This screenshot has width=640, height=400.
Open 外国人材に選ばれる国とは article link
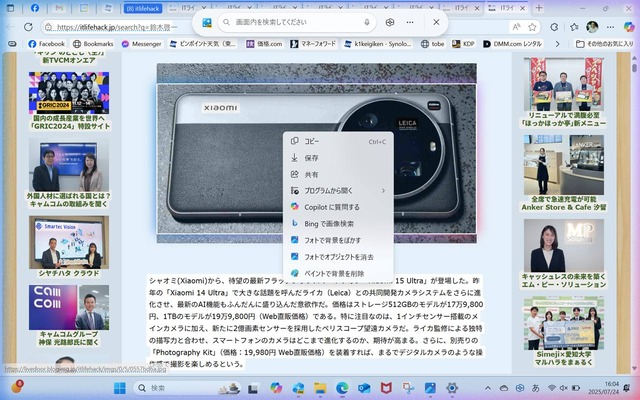point(69,200)
